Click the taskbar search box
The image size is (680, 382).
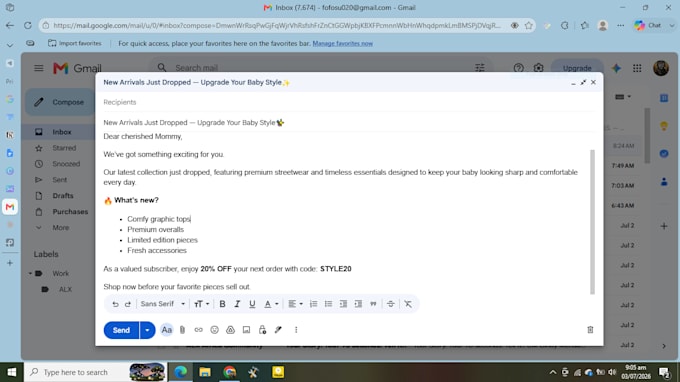point(95,372)
